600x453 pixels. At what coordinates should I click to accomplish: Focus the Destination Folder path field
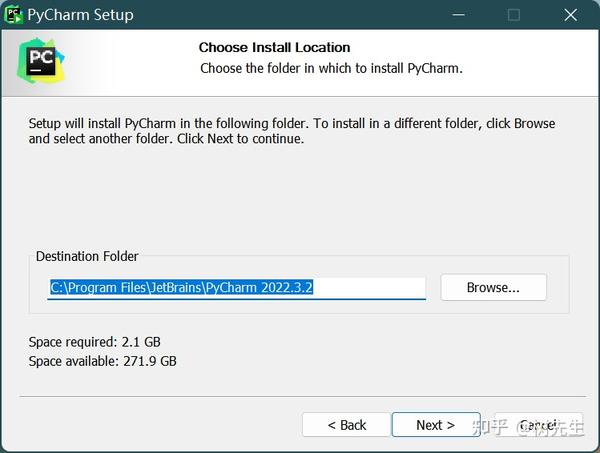(x=236, y=288)
